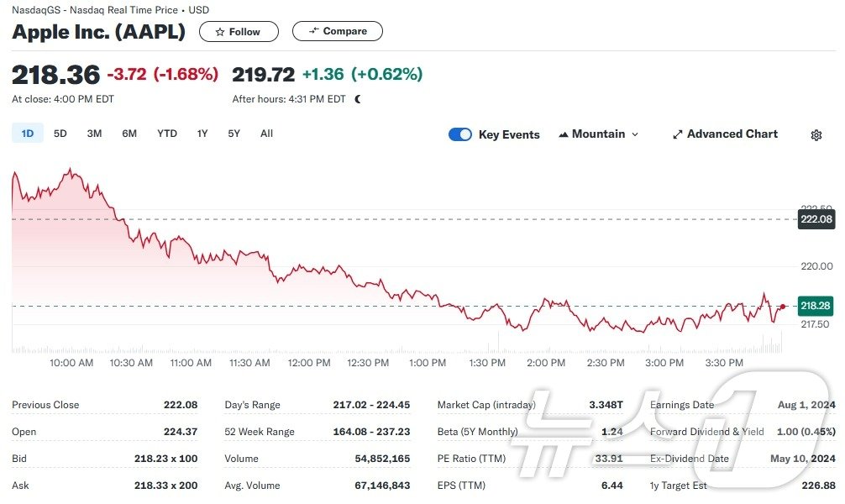This screenshot has width=845, height=504.
Task: Expand the Mountain chart type dropdown
Action: pyautogui.click(x=635, y=134)
